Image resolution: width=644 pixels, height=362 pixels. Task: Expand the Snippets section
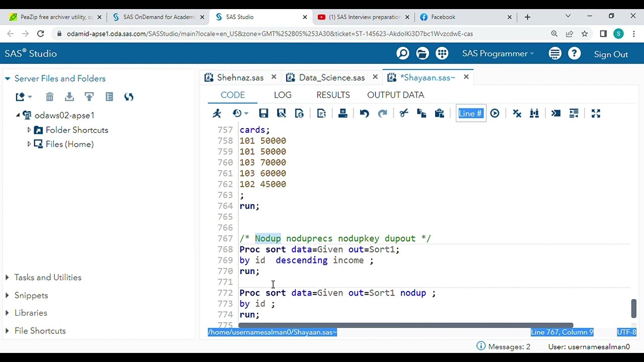(7, 296)
